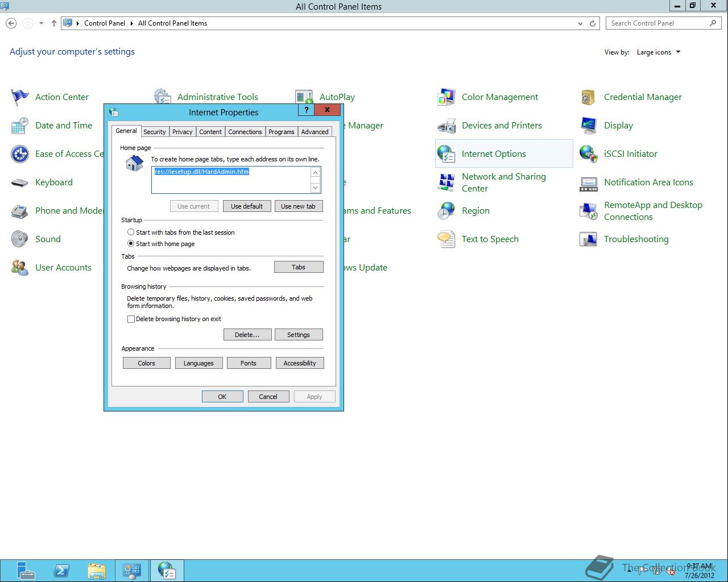The height and width of the screenshot is (582, 728).
Task: Click the Delete... browsing history button
Action: click(247, 335)
